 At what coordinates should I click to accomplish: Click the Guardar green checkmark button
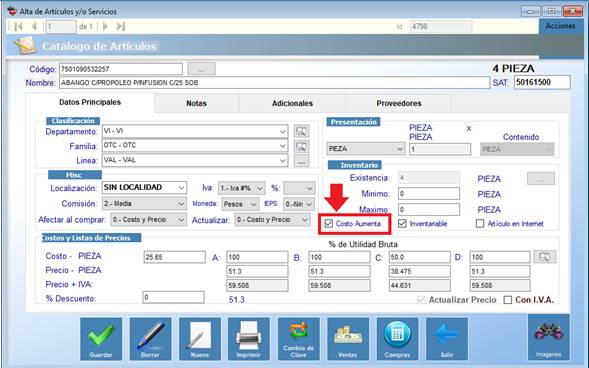tap(101, 339)
